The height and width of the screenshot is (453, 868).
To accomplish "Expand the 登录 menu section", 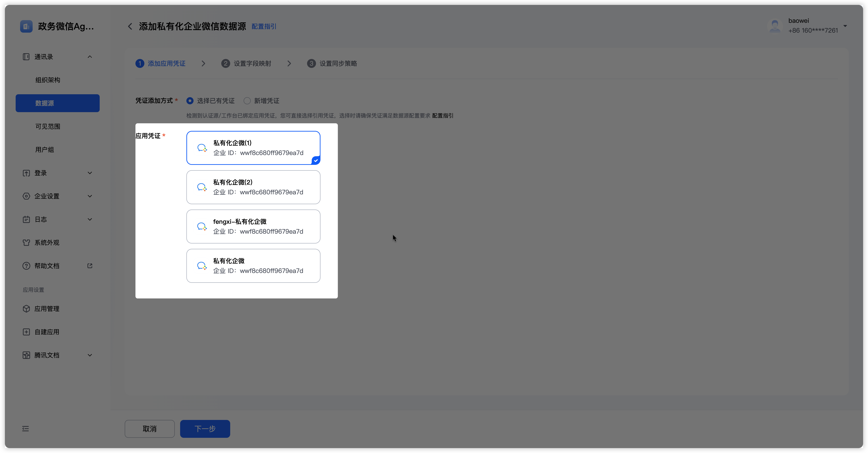I will 90,173.
